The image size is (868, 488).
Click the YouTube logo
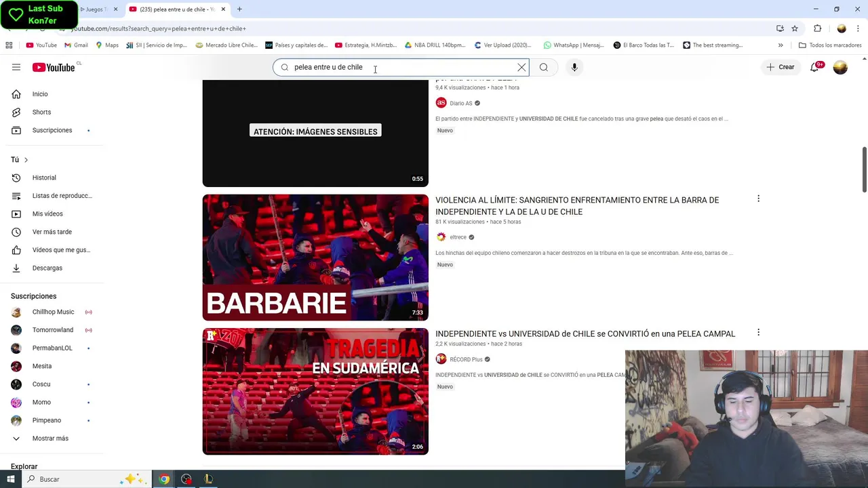(54, 67)
